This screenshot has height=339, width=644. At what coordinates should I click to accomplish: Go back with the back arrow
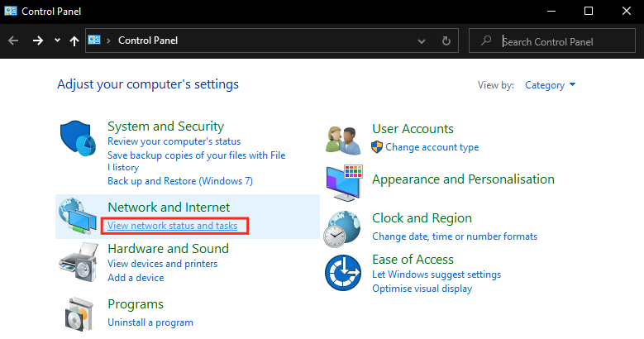coord(13,41)
